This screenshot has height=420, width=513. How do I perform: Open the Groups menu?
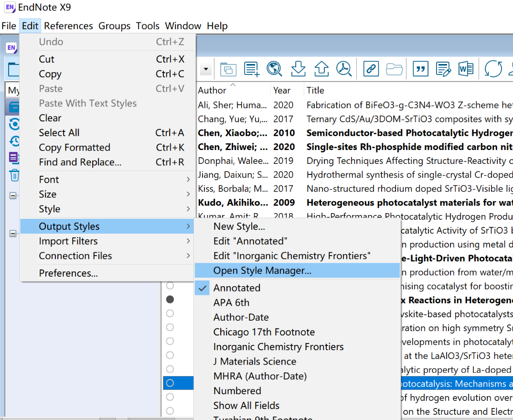[x=114, y=26]
